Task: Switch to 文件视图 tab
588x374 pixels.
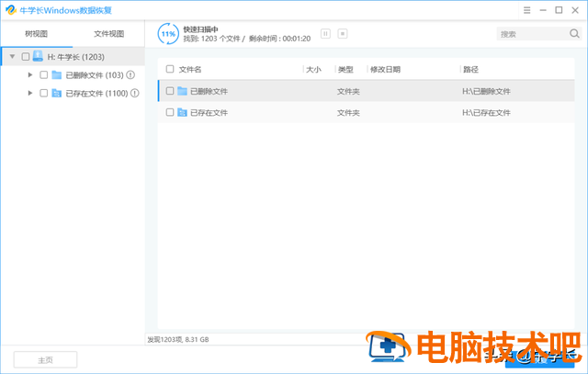Action: [108, 34]
